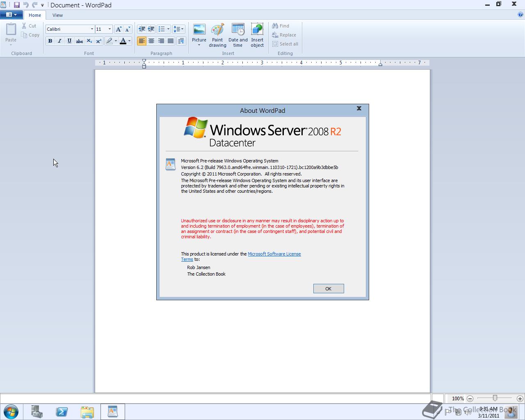
Task: Increase paragraph indent
Action: tap(151, 29)
